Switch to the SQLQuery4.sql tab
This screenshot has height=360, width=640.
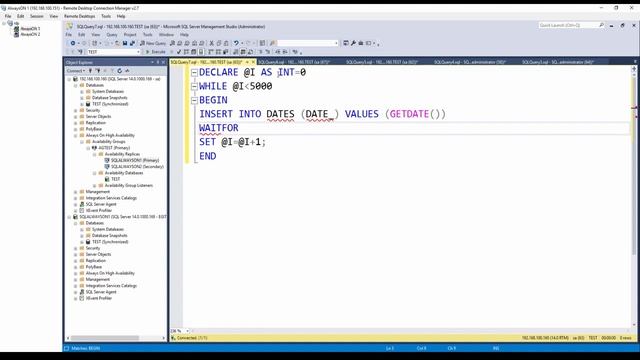pyautogui.click(x=470, y=62)
